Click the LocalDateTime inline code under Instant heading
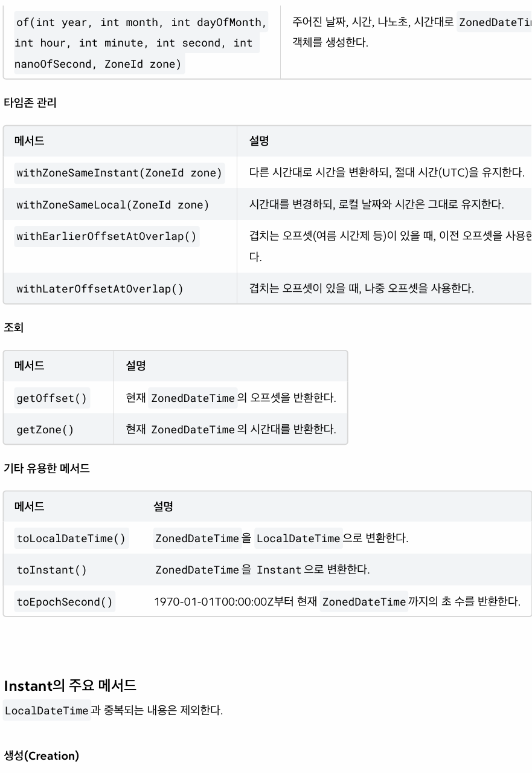This screenshot has height=773, width=532. point(46,711)
